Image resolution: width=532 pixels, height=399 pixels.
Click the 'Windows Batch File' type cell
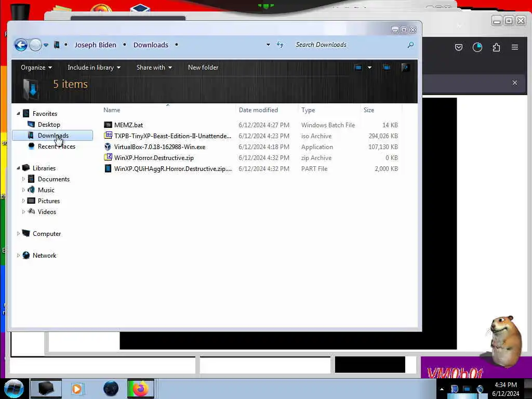point(328,125)
